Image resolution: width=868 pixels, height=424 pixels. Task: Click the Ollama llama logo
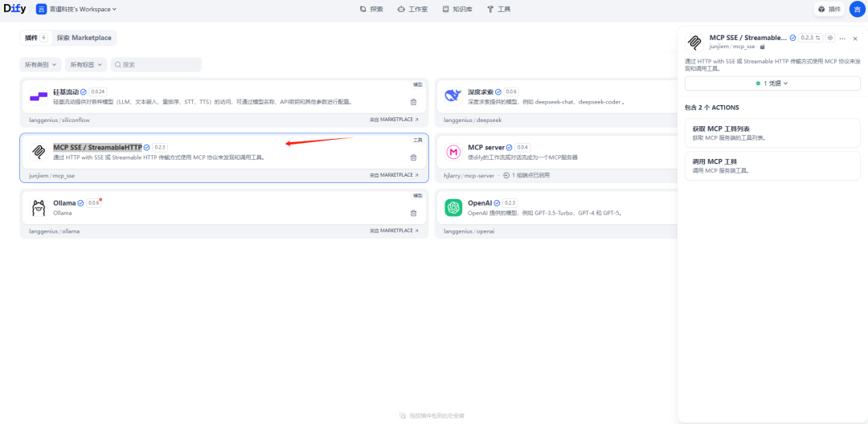point(38,207)
